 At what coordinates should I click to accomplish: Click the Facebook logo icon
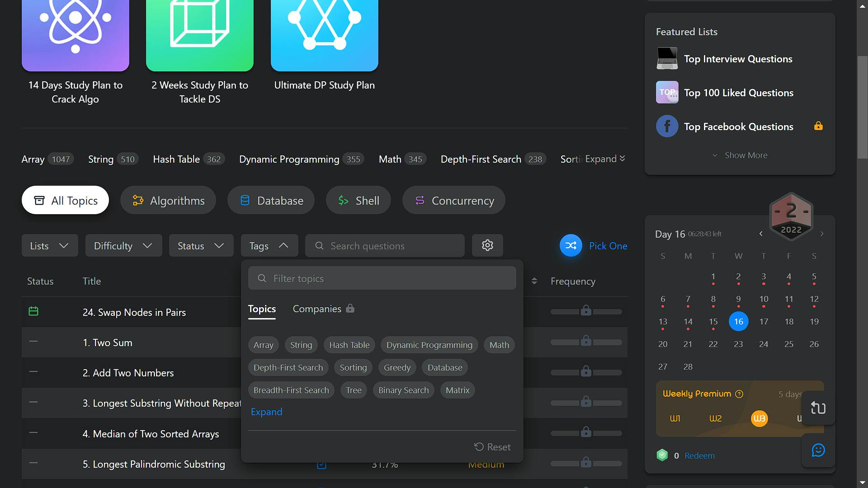tap(667, 127)
